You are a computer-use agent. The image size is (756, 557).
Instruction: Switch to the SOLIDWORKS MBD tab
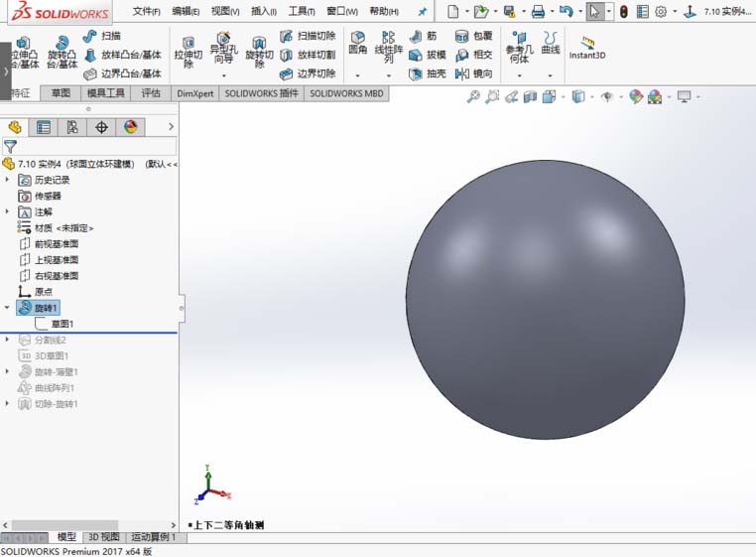(x=346, y=93)
